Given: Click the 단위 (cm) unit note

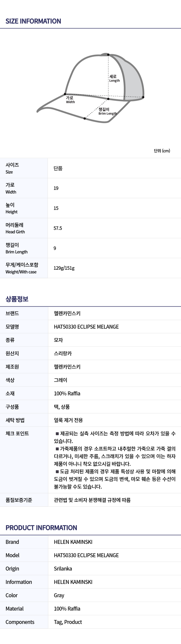Looking at the screenshot, I should [x=162, y=151].
